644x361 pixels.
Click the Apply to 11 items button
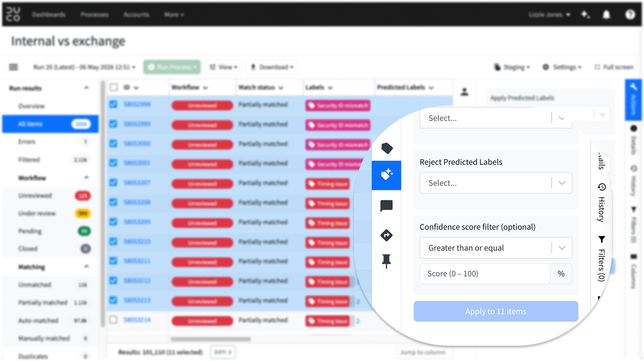(x=496, y=312)
